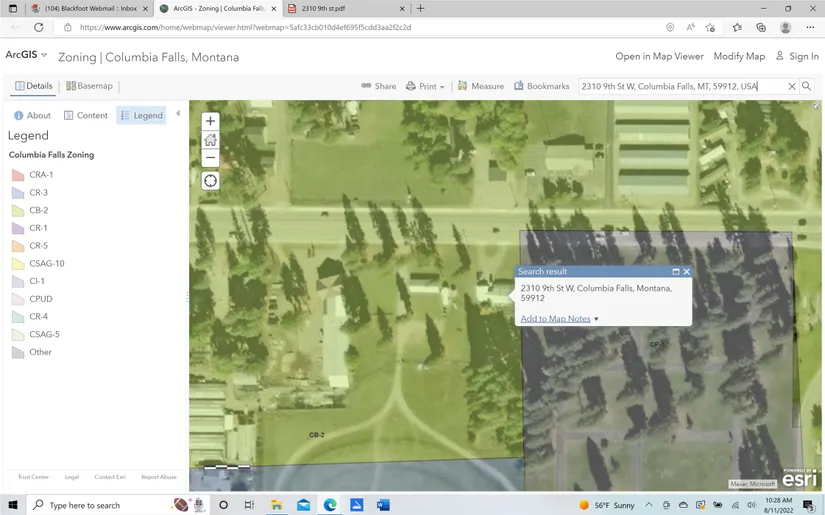Switch to the About tab
This screenshot has height=515, width=825.
32,116
